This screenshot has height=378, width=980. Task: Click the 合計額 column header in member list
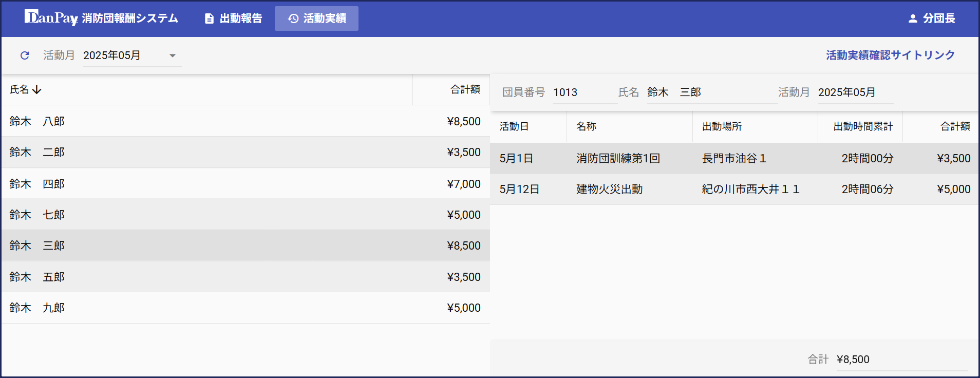point(465,90)
